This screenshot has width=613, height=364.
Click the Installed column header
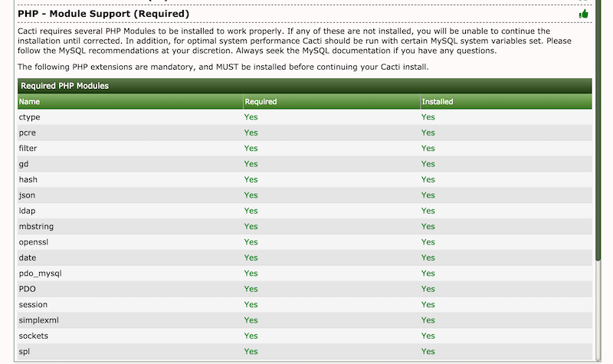pos(437,102)
